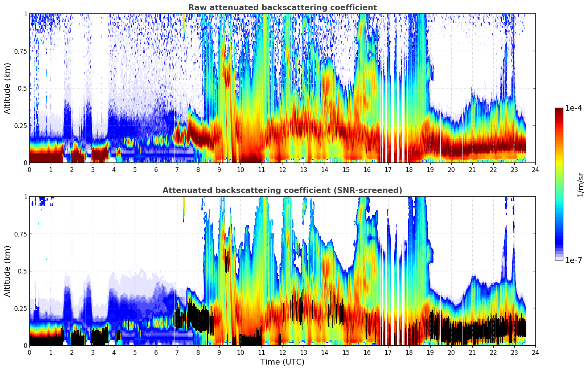Click the colorbar gradient scale
The height and width of the screenshot is (370, 588).
click(559, 184)
